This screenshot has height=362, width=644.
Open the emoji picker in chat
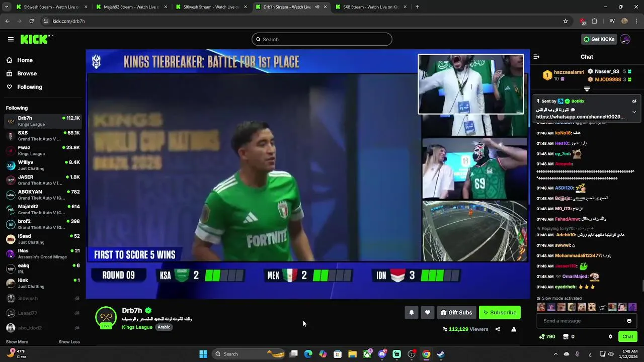pos(629,321)
